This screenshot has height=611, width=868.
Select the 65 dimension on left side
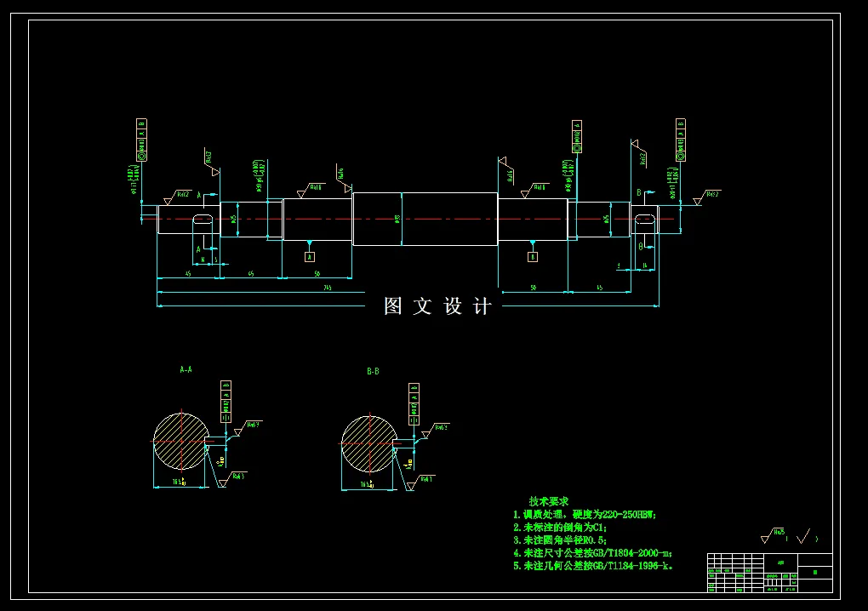[x=251, y=274]
